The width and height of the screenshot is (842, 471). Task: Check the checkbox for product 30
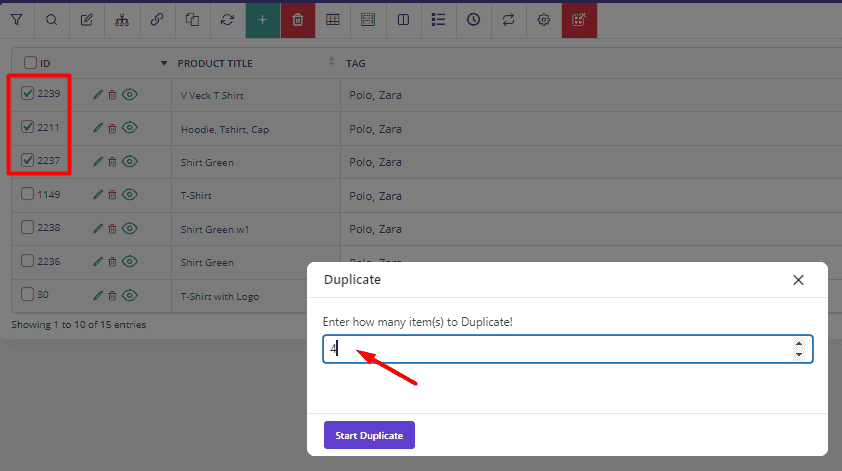tap(27, 294)
